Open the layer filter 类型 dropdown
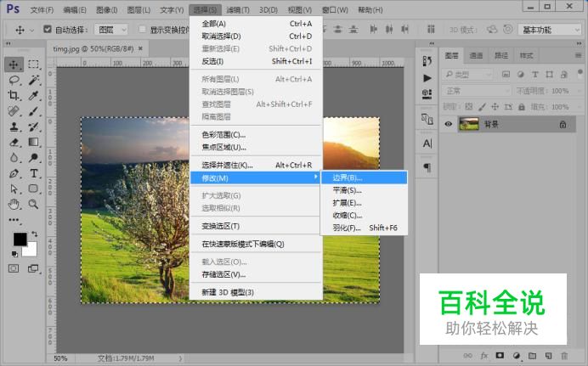Image resolution: width=588 pixels, height=366 pixels. (467, 75)
